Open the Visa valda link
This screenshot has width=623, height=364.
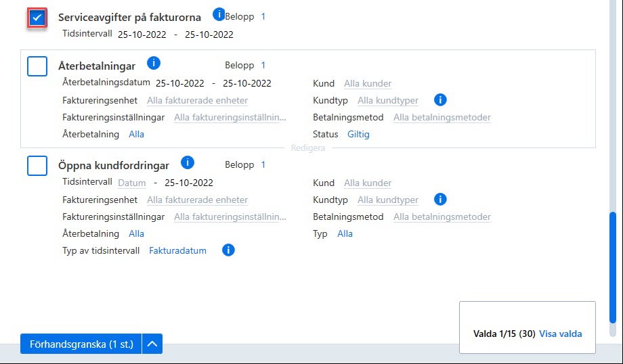tap(560, 334)
